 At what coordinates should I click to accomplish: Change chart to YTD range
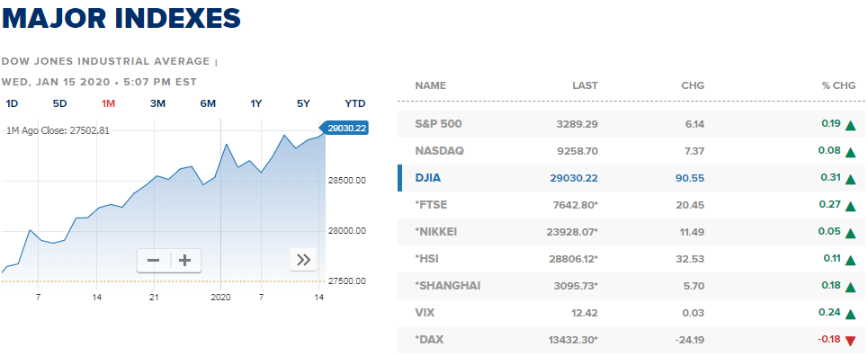click(354, 103)
